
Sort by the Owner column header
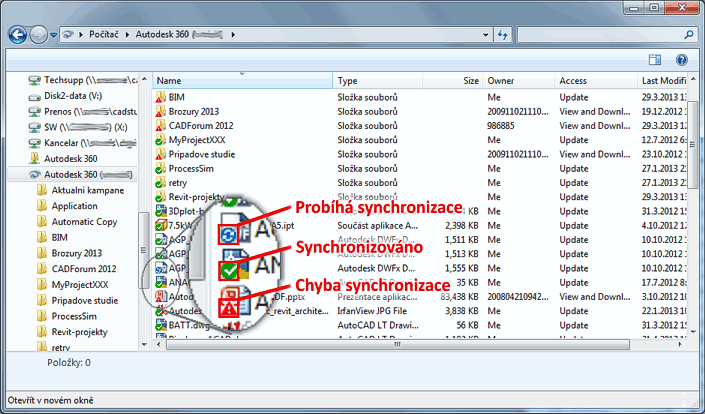pos(519,81)
